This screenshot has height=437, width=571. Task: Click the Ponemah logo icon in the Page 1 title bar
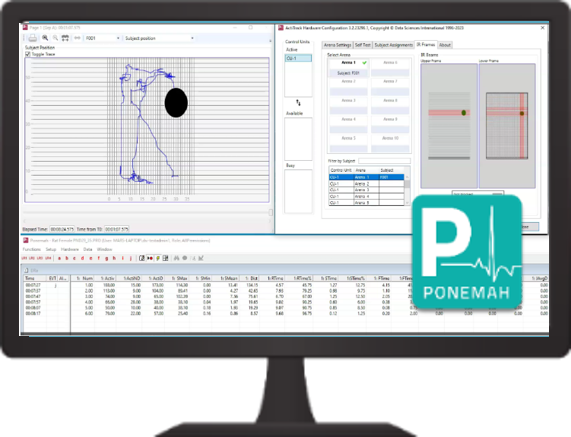(x=25, y=28)
